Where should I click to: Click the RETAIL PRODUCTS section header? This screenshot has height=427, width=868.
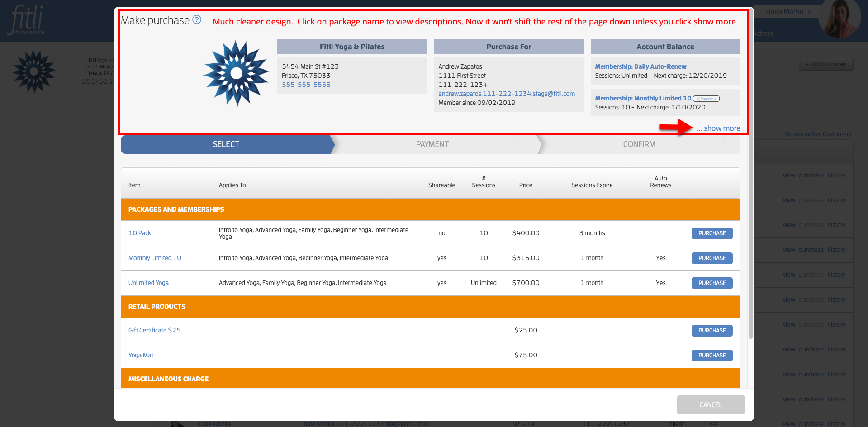pos(431,307)
